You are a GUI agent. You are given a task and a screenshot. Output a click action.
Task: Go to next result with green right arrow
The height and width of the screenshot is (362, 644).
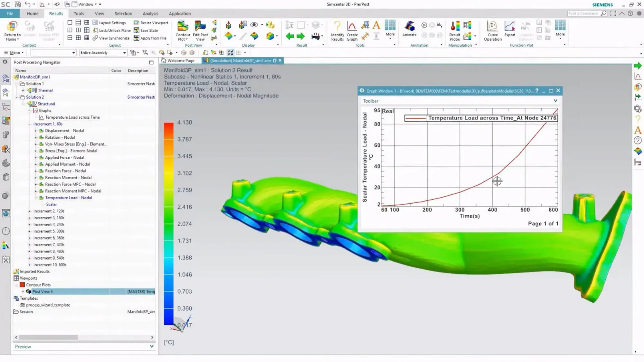[300, 36]
